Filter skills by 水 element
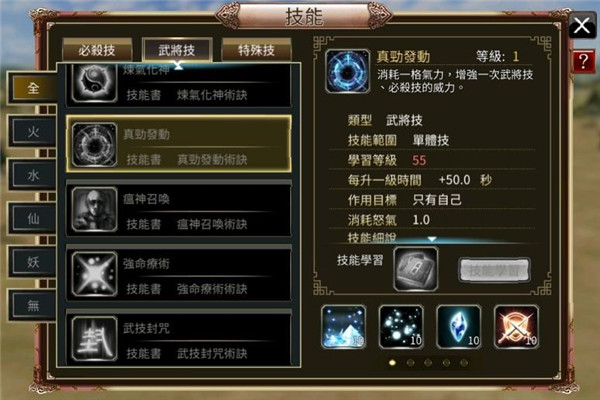This screenshot has width=600, height=400. tap(33, 175)
